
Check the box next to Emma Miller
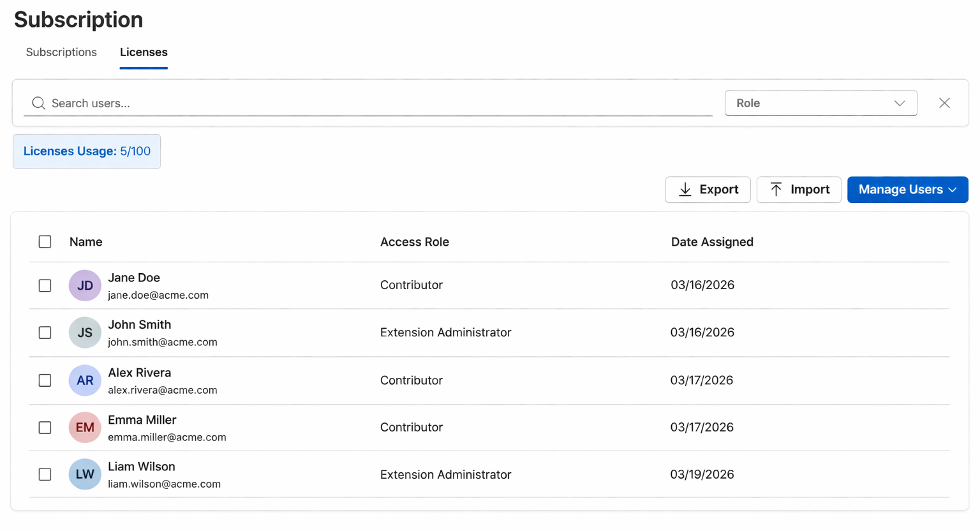(45, 428)
